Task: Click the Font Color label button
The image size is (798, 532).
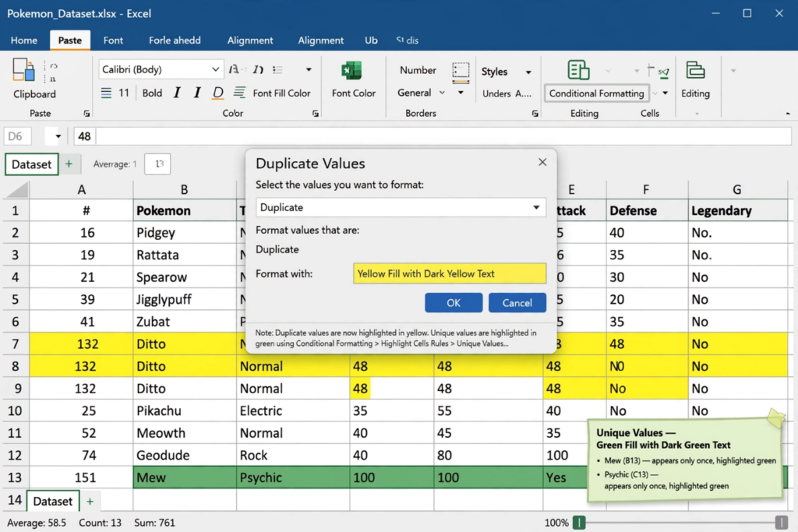Action: tap(354, 93)
